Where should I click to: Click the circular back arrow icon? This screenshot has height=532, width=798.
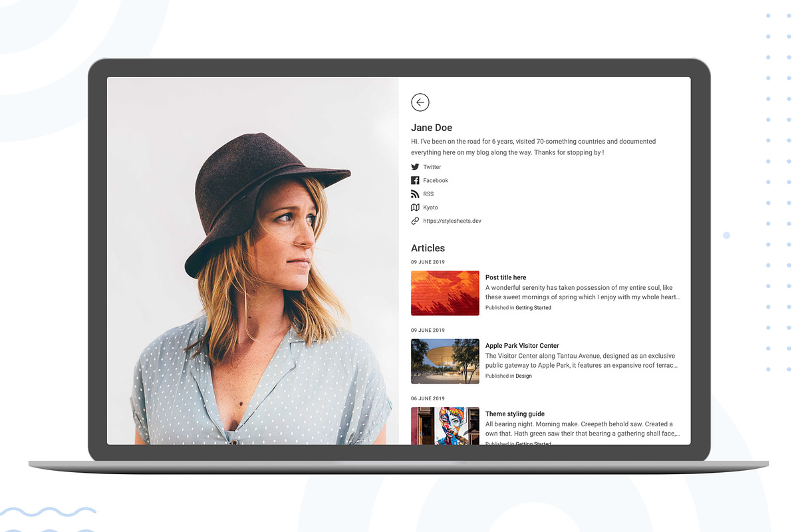point(420,102)
